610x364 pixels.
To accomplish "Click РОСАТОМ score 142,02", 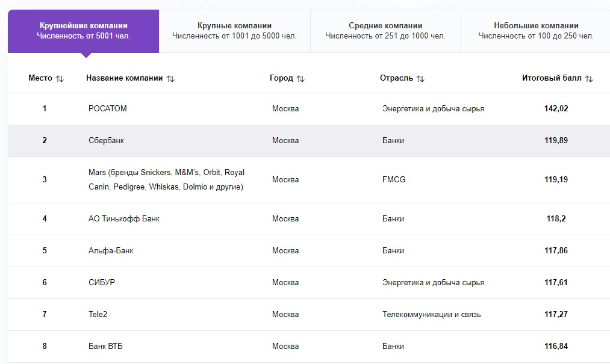I will point(556,109).
